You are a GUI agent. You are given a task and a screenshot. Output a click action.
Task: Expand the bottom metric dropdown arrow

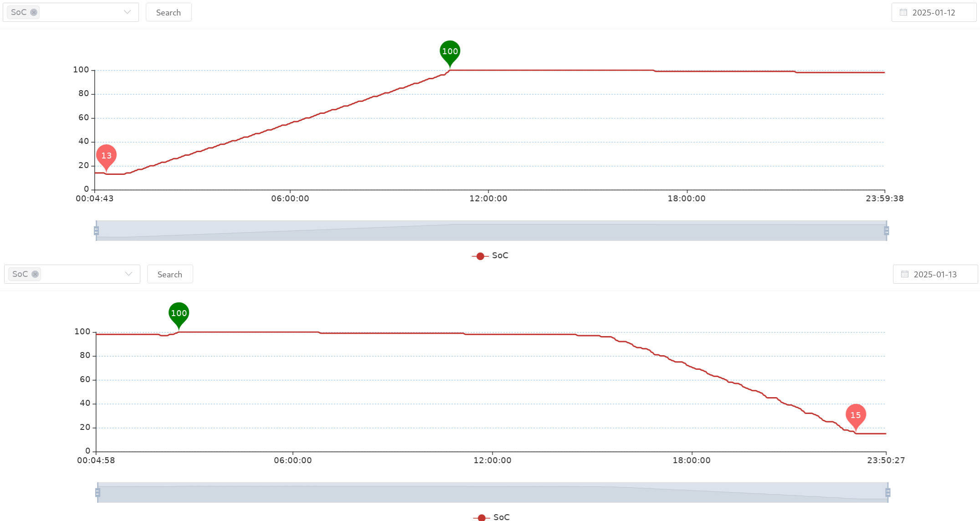[x=128, y=274]
